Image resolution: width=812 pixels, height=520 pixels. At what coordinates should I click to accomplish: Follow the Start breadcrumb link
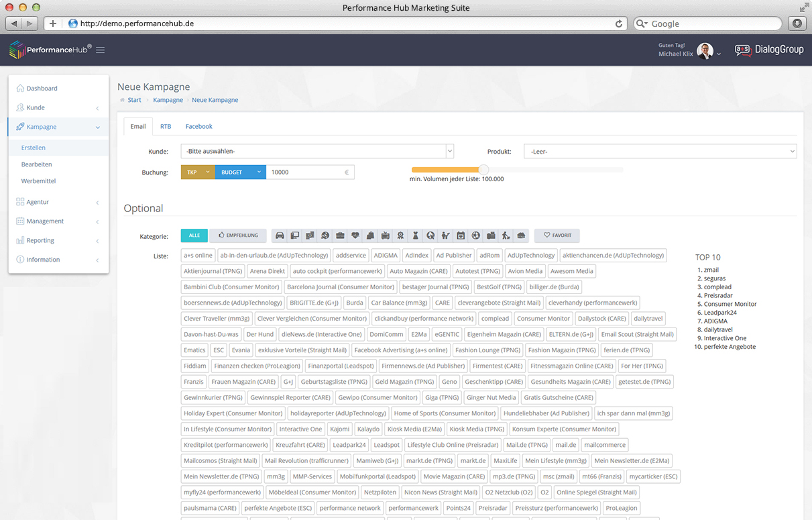(134, 100)
